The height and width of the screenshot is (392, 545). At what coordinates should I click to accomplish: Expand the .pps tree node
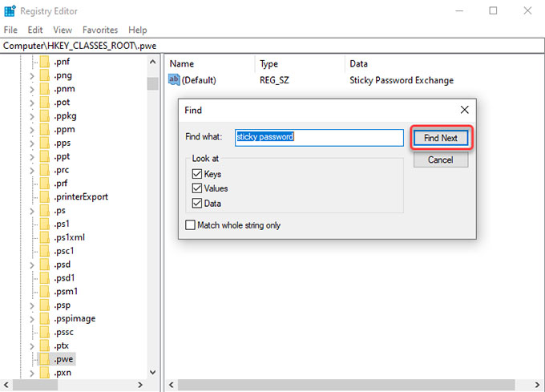tap(32, 143)
